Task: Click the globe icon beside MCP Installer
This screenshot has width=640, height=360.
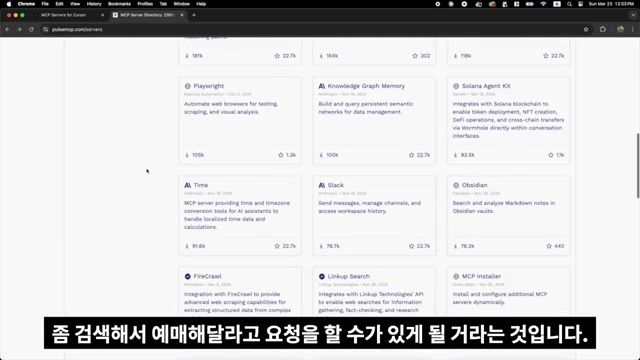Action: point(456,276)
